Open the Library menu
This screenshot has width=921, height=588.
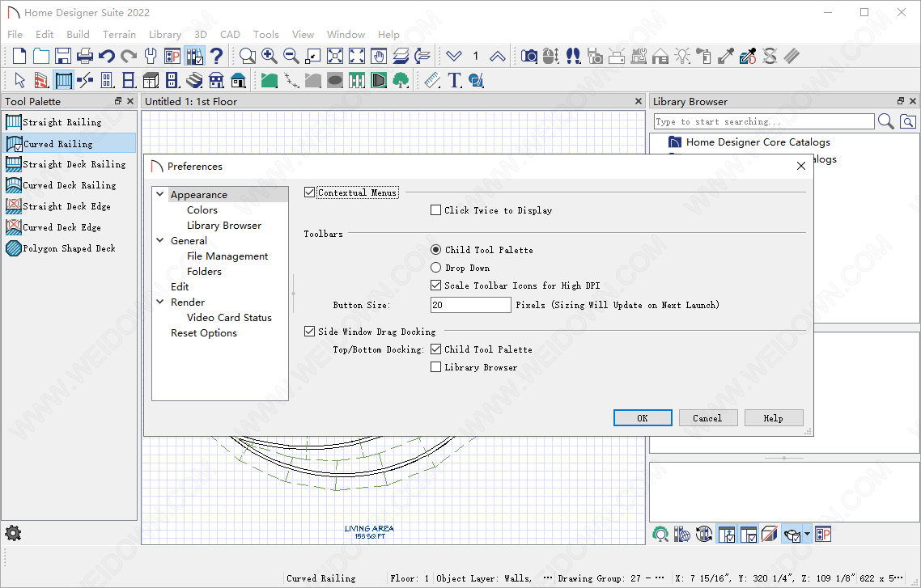pos(165,35)
